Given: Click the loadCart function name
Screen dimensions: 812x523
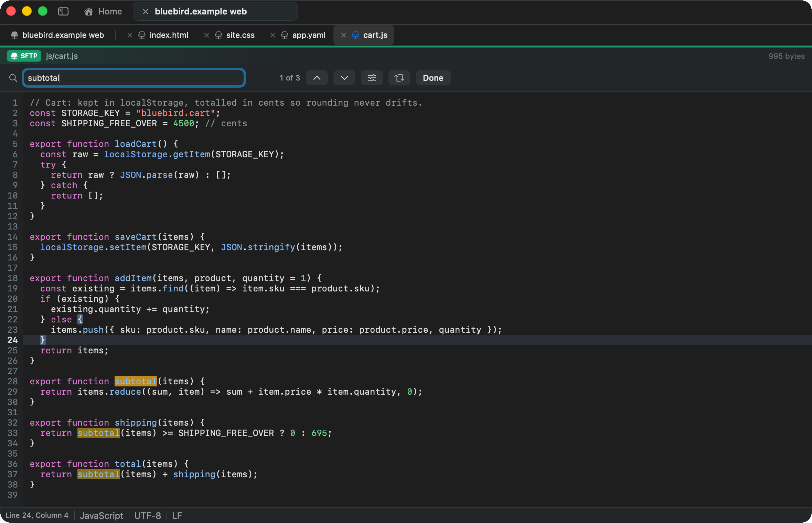Looking at the screenshot, I should (x=136, y=144).
